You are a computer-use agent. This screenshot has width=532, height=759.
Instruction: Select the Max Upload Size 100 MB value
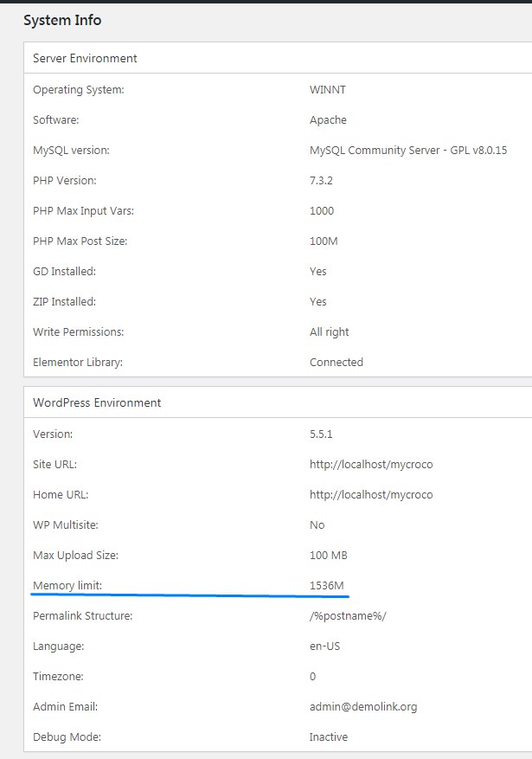point(329,556)
